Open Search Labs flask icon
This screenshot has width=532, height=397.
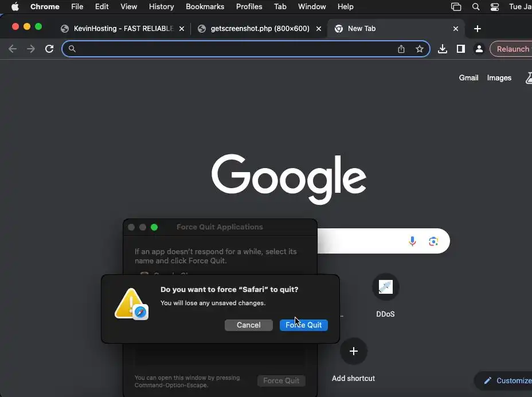point(529,78)
